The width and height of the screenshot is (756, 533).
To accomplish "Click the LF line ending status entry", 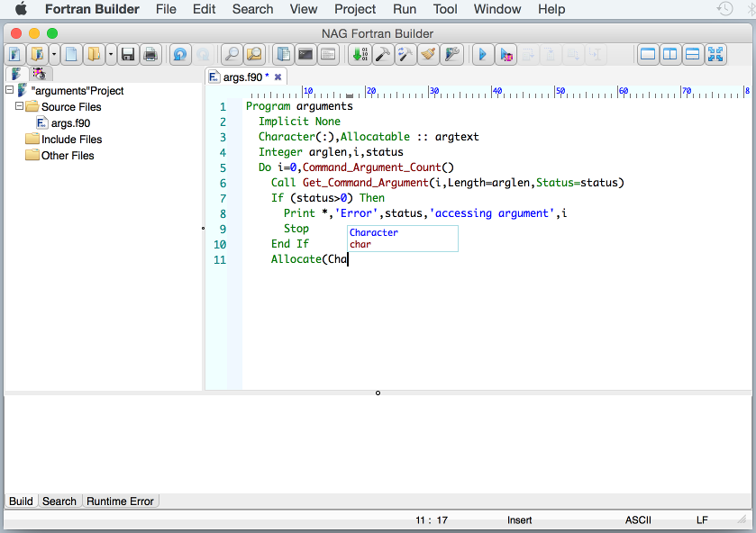I will click(702, 520).
